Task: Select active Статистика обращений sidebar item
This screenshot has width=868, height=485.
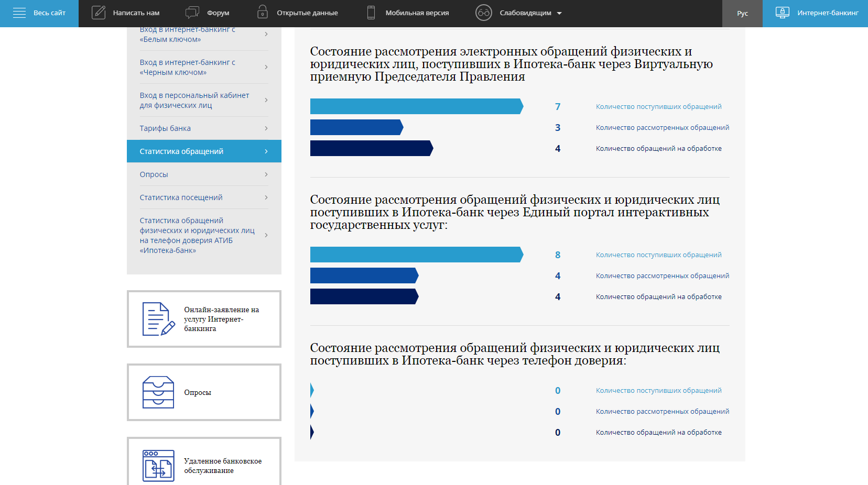Action: coord(204,151)
